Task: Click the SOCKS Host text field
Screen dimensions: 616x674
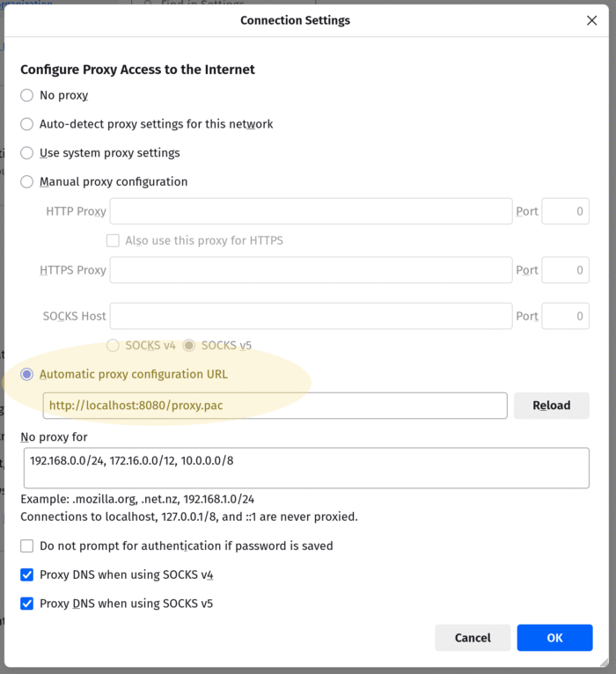Action: click(x=311, y=316)
